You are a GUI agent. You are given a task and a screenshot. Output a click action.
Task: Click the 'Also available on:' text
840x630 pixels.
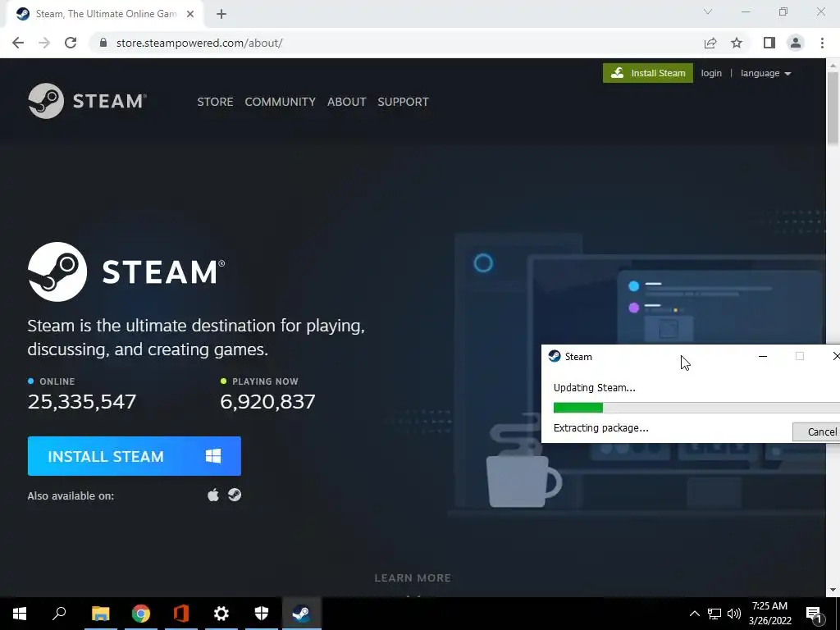(x=71, y=495)
